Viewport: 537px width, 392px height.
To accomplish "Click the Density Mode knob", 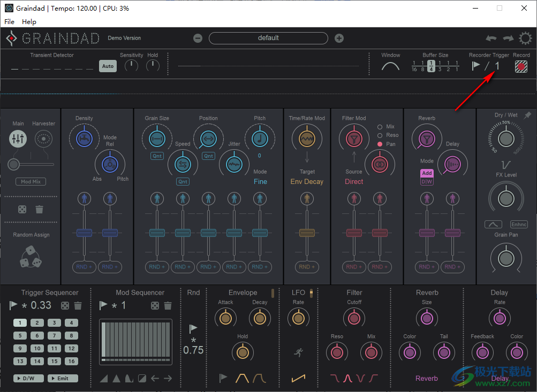I will tap(110, 164).
